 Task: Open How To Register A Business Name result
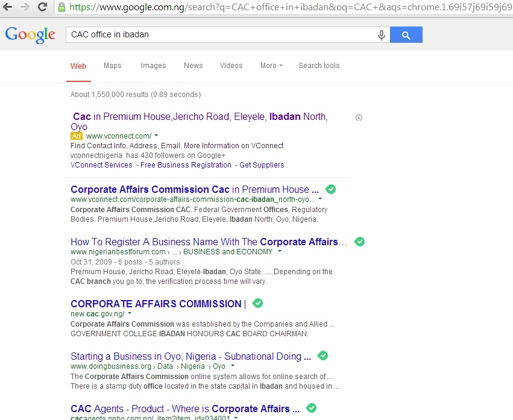pyautogui.click(x=209, y=242)
